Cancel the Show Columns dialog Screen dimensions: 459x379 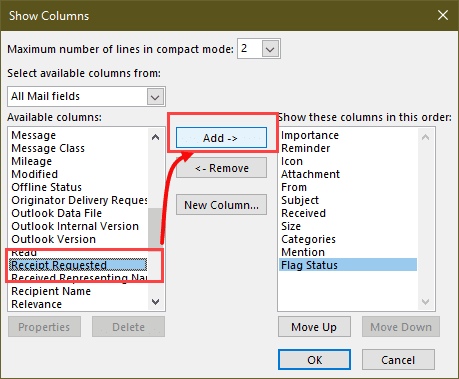click(398, 360)
